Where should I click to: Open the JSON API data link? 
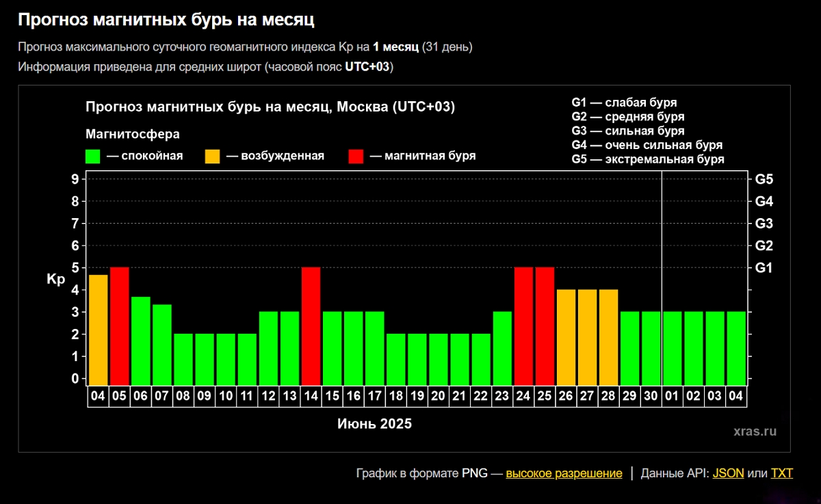(728, 473)
